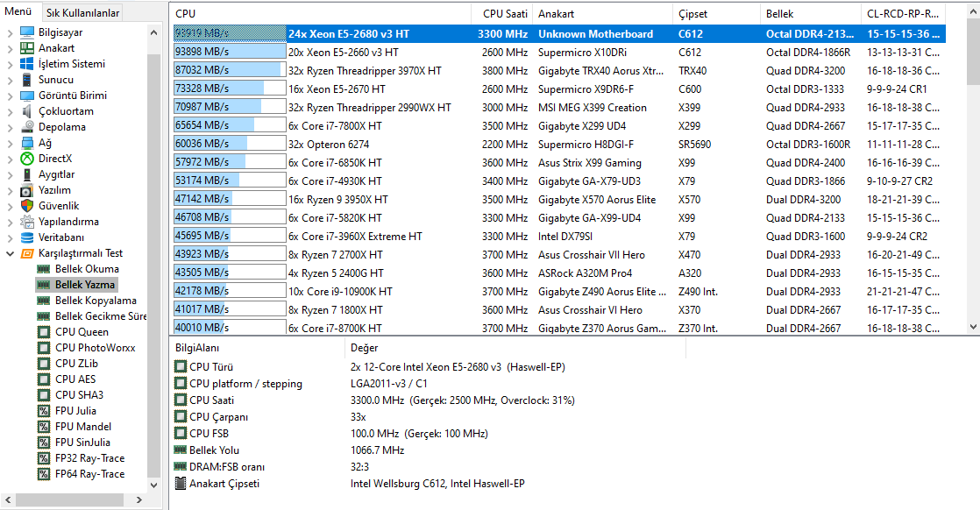Screen dimensions: 980x510
Task: Click the İşletim Sistemi Windows logo icon
Action: coord(27,64)
